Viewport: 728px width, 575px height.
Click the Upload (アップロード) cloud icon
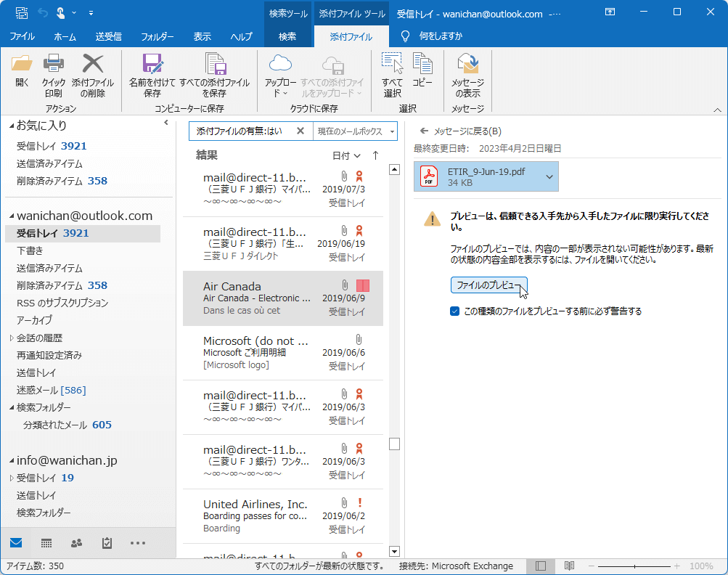[280, 64]
